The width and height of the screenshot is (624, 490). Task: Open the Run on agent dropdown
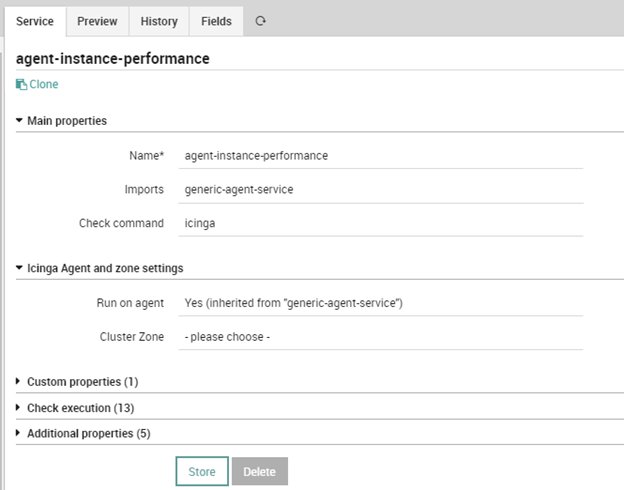click(x=381, y=303)
